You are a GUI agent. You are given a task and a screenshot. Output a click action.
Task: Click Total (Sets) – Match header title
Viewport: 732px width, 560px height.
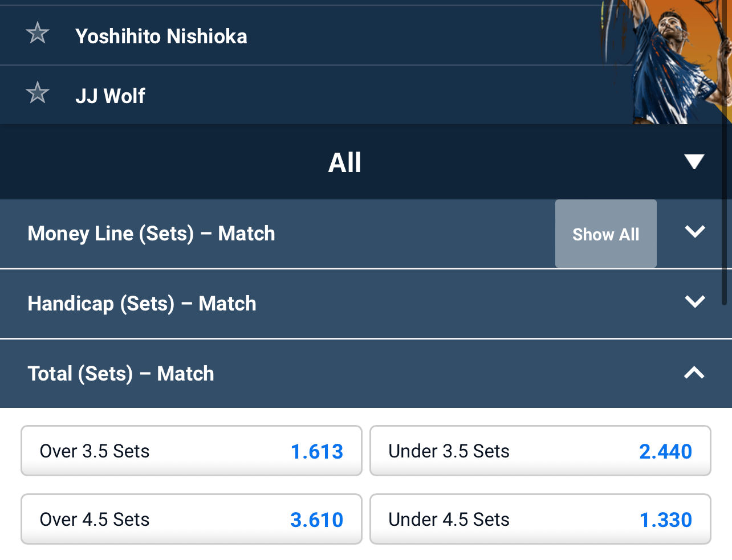click(121, 374)
